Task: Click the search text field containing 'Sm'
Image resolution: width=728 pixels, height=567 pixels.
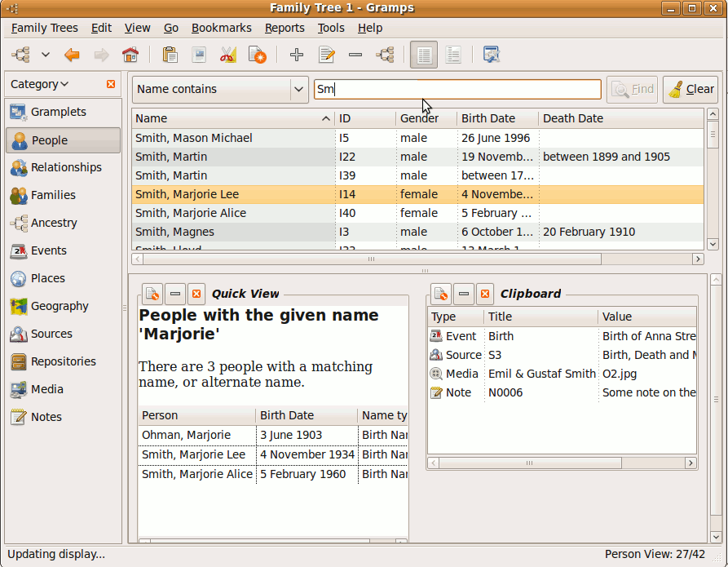Action: point(457,89)
